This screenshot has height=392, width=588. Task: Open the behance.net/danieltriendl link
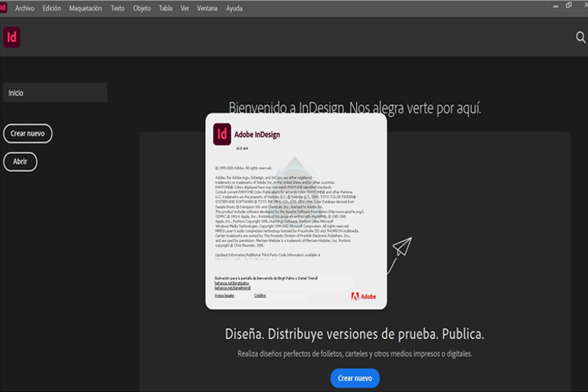pos(233,287)
